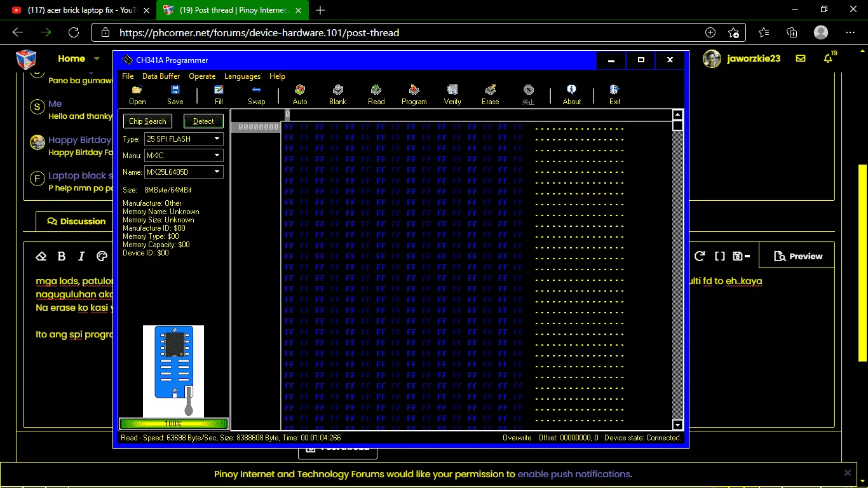Screen dimensions: 868x488
Task: Click the hex view scrollbar down arrow
Action: (x=677, y=425)
